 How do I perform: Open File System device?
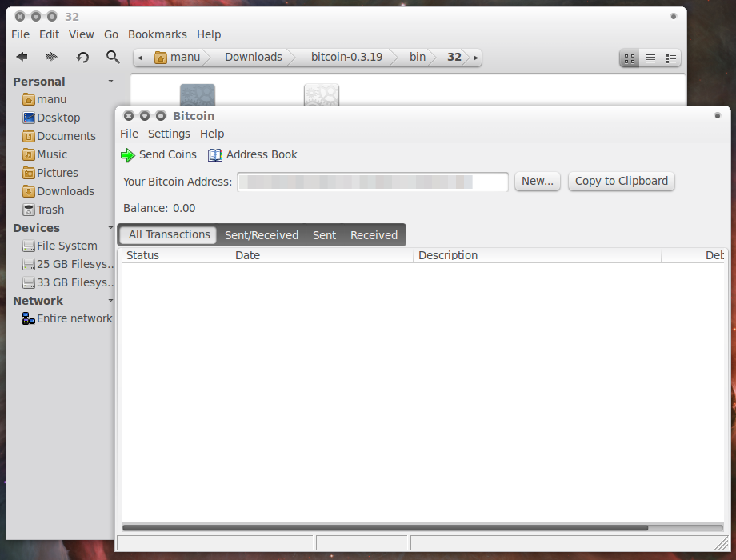pyautogui.click(x=60, y=246)
